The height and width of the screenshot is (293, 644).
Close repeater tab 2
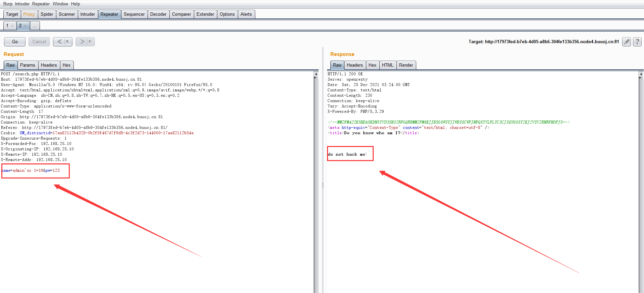[25, 26]
